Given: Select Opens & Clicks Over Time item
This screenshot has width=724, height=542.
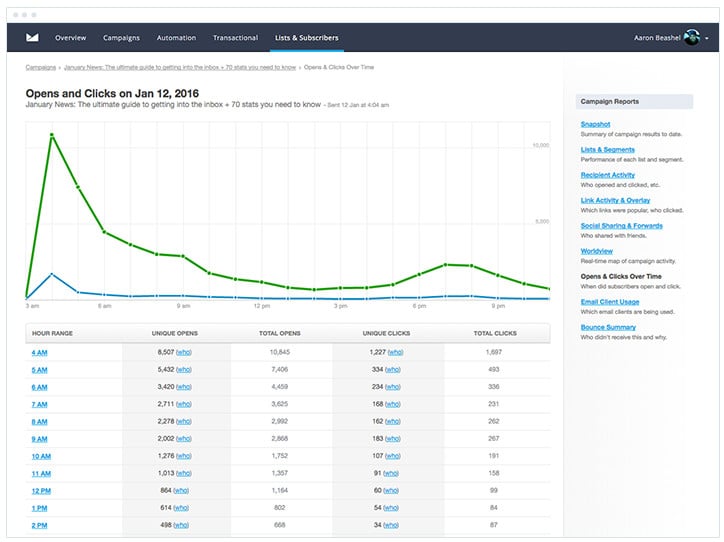Looking at the screenshot, I should tap(621, 277).
